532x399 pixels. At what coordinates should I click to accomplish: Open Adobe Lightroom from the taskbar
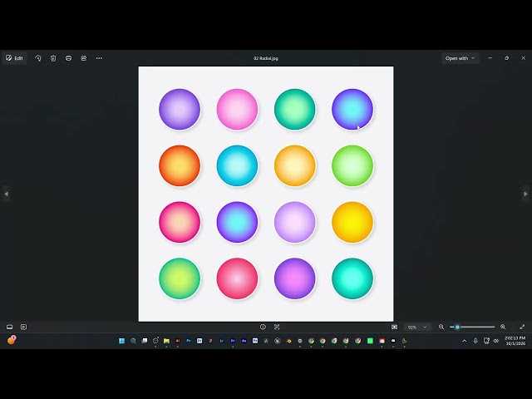[222, 341]
